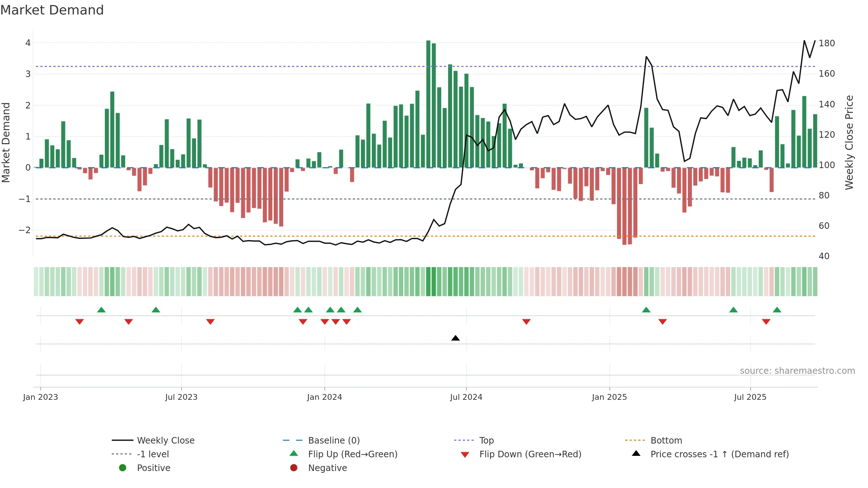Image resolution: width=868 pixels, height=488 pixels.
Task: Click the last red flip-down marker after Jul 2025
Action: pyautogui.click(x=766, y=322)
